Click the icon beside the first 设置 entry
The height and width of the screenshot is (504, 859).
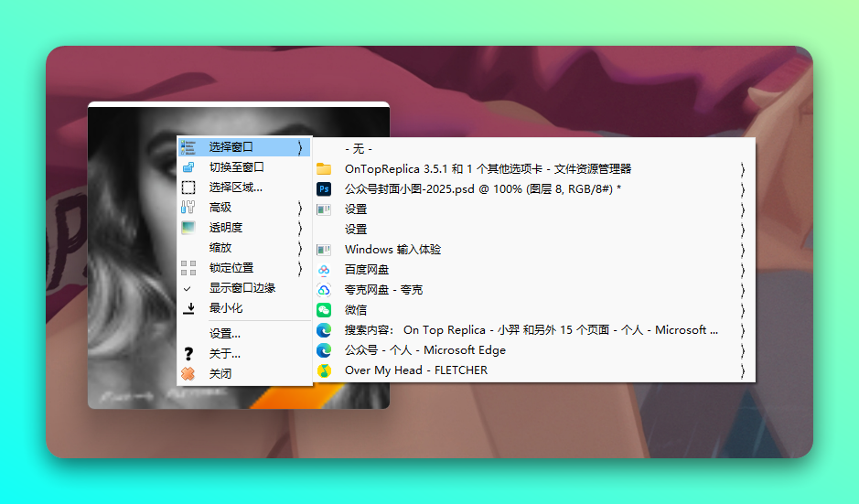point(324,209)
